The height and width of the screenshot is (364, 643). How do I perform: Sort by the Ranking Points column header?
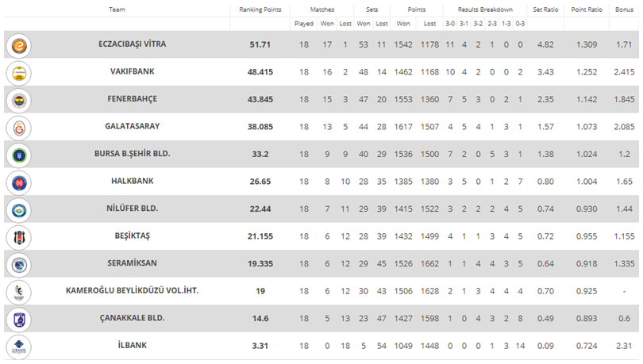[260, 10]
